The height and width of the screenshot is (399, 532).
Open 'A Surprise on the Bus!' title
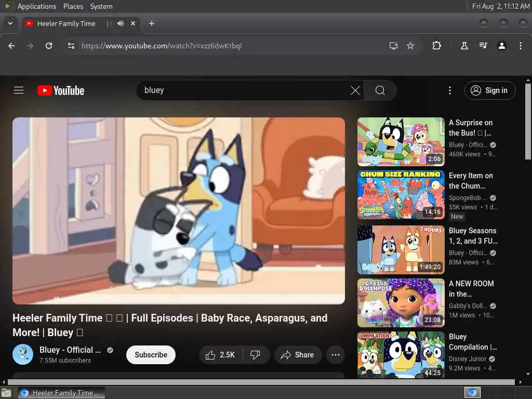471,128
